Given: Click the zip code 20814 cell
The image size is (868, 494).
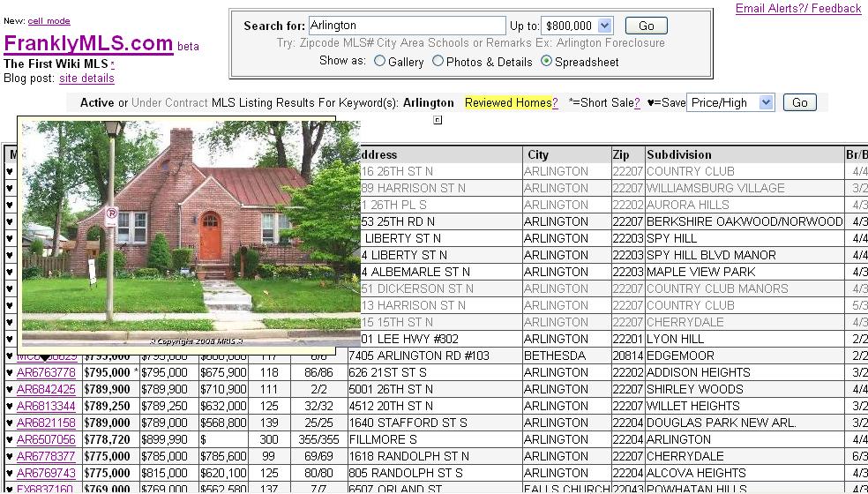Looking at the screenshot, I should click(628, 356).
